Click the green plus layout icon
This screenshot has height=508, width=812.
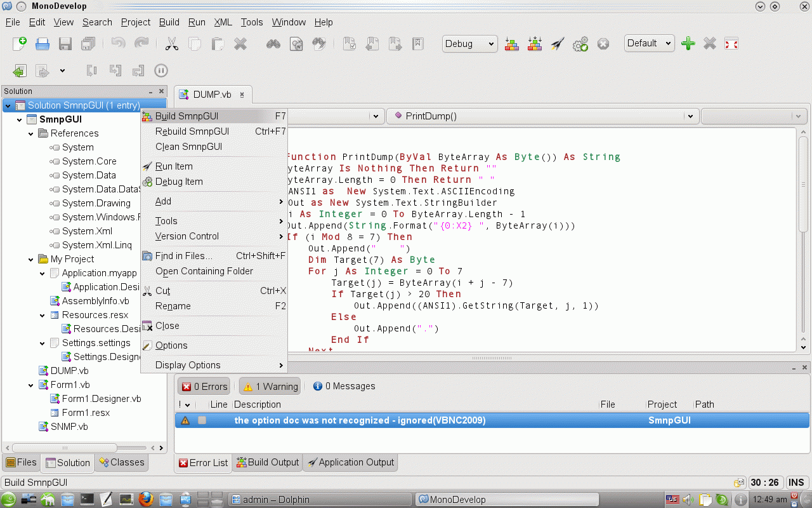tap(688, 44)
